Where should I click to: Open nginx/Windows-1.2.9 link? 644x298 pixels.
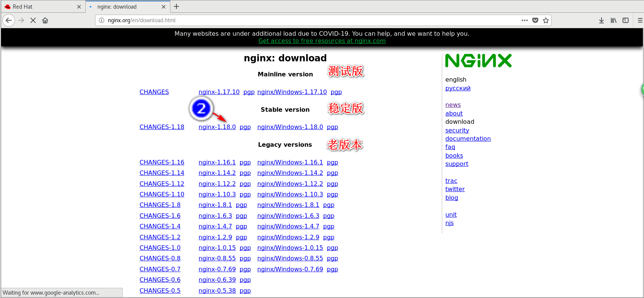288,237
